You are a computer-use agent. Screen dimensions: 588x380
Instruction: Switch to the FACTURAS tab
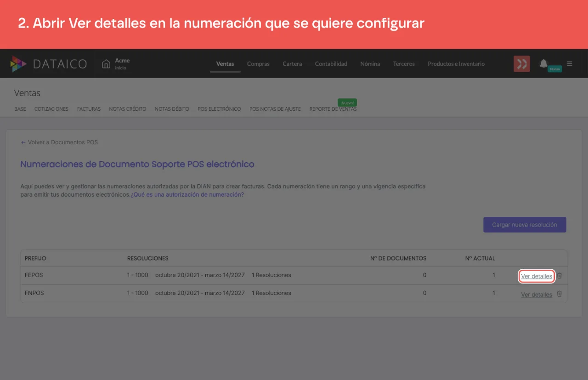(89, 109)
